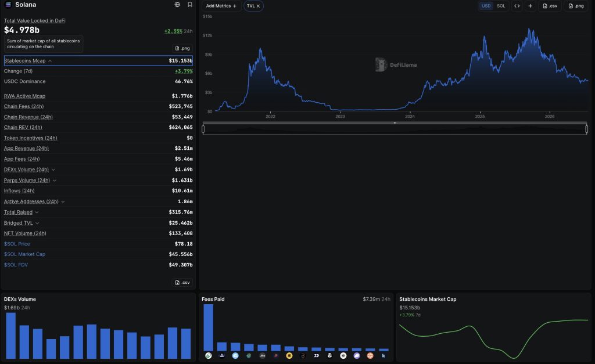Click the left handle of chart range slider
Image resolution: width=595 pixels, height=364 pixels.
[x=203, y=129]
